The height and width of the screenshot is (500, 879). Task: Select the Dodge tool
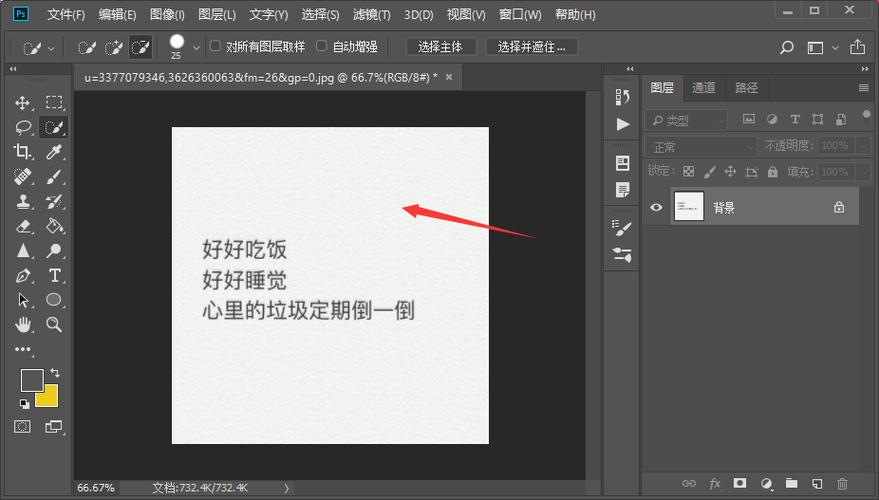pos(54,251)
